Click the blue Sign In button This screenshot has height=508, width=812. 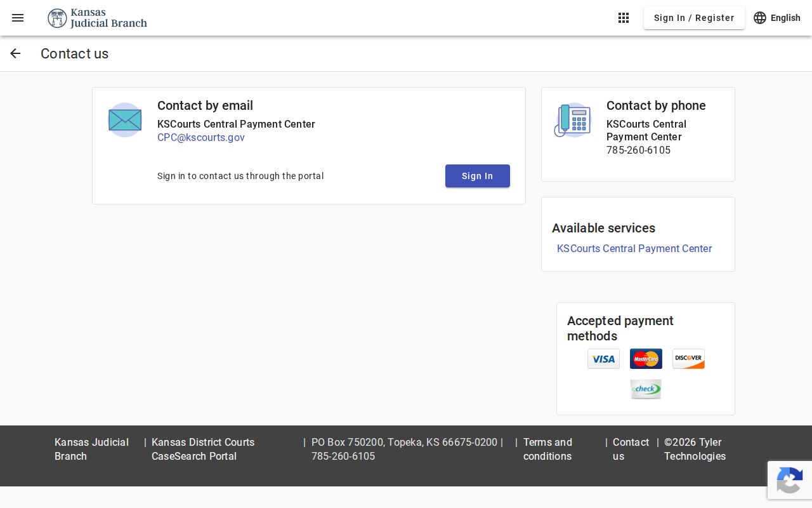tap(478, 176)
